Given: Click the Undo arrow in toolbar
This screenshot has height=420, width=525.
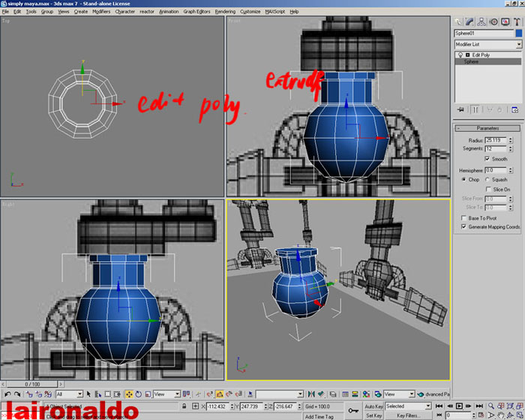Looking at the screenshot, I should [x=7, y=394].
